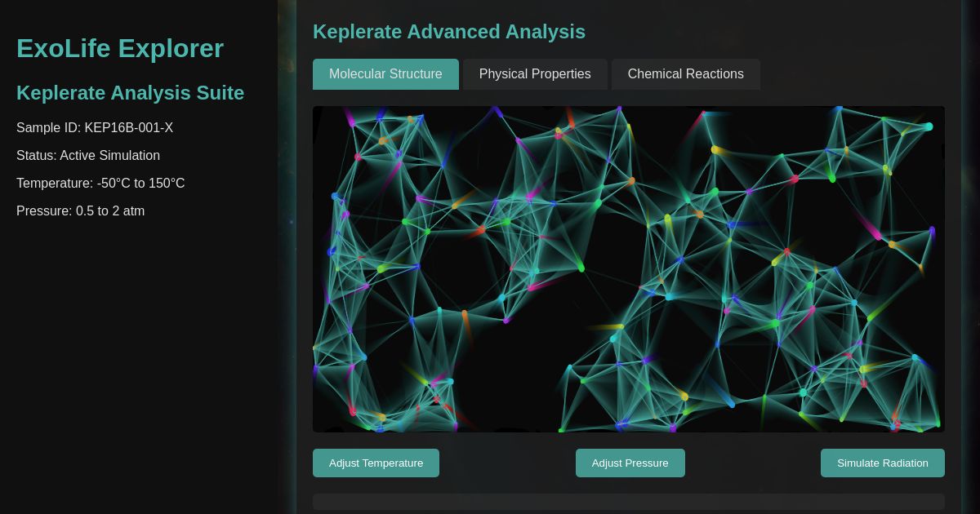Viewport: 980px width, 514px height.
Task: Click the pressure range text in sidebar
Action: coord(80,211)
